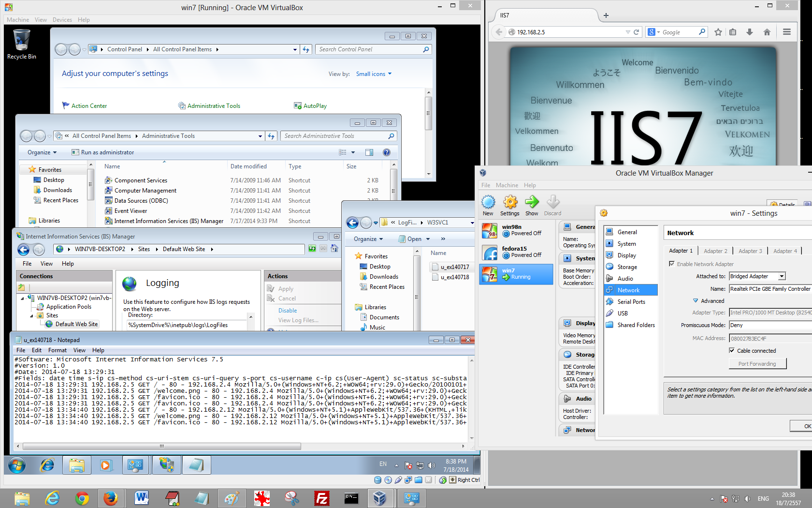Image resolution: width=812 pixels, height=508 pixels.
Task: Open Shared Folders category in win7 Settings
Action: (x=631, y=325)
